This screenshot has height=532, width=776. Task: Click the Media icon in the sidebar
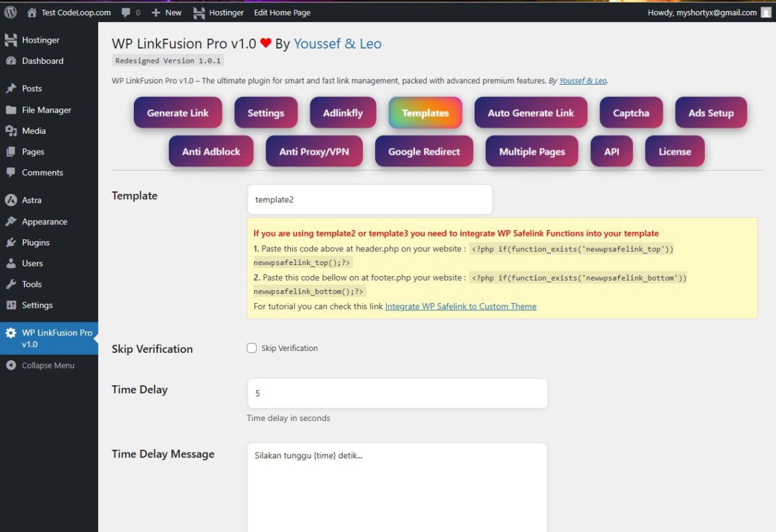(11, 131)
